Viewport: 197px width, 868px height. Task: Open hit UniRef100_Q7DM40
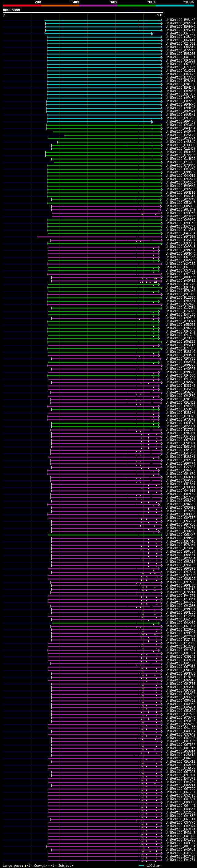(180, 165)
